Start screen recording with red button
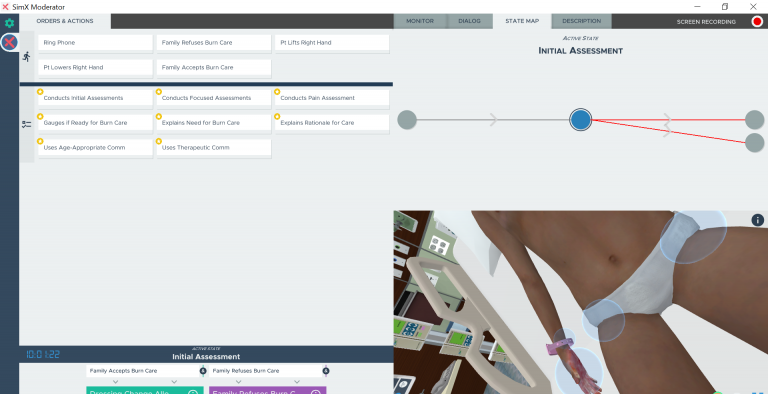 pyautogui.click(x=757, y=22)
